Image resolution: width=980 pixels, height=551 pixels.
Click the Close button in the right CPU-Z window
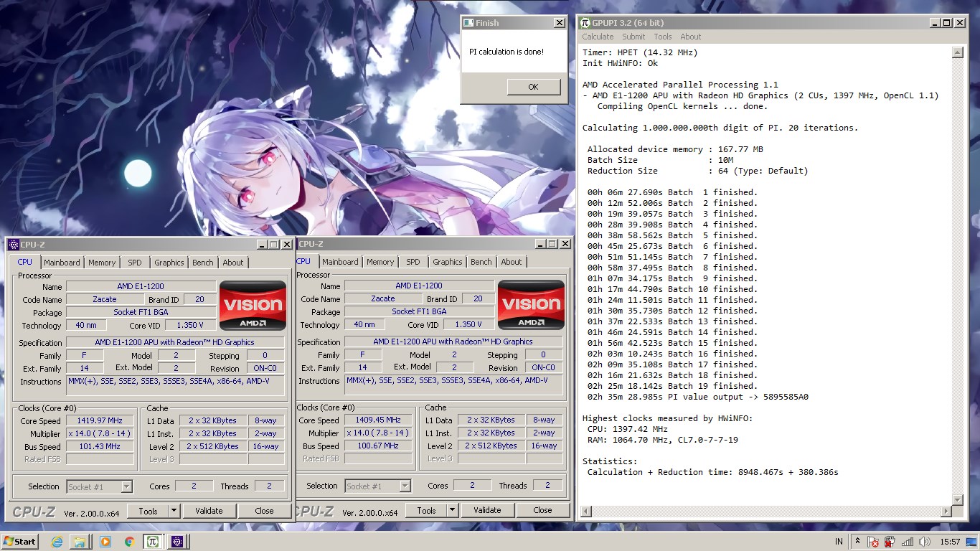[542, 510]
